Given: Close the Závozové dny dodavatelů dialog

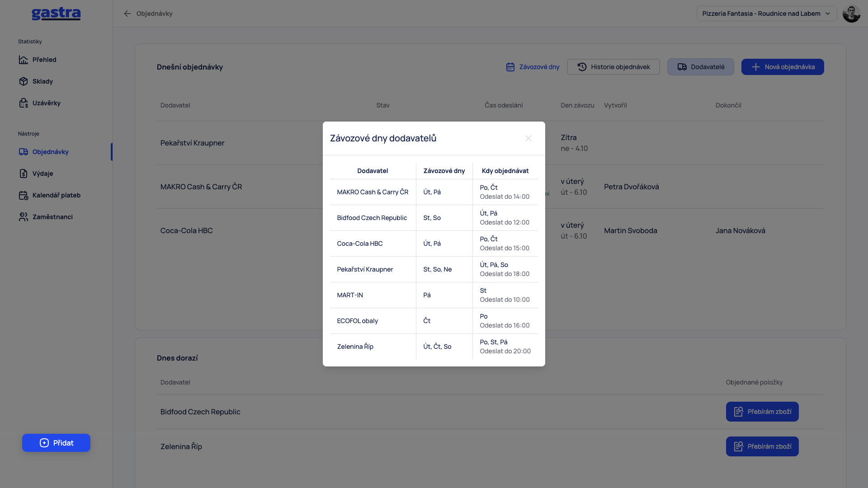Looking at the screenshot, I should pyautogui.click(x=528, y=138).
